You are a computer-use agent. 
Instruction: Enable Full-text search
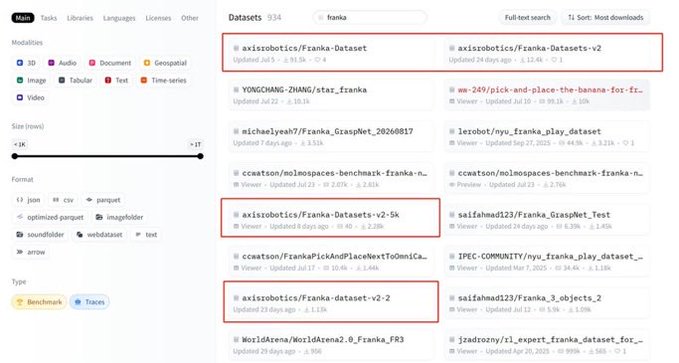tap(527, 17)
